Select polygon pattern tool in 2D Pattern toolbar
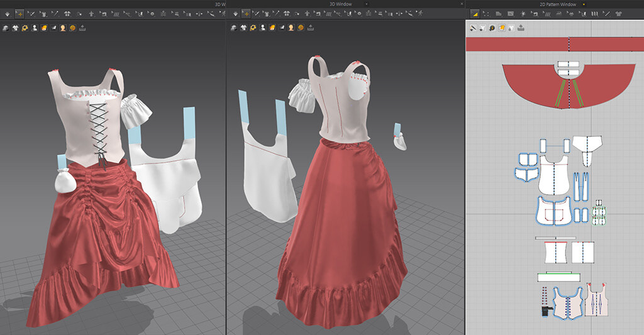 (x=499, y=13)
